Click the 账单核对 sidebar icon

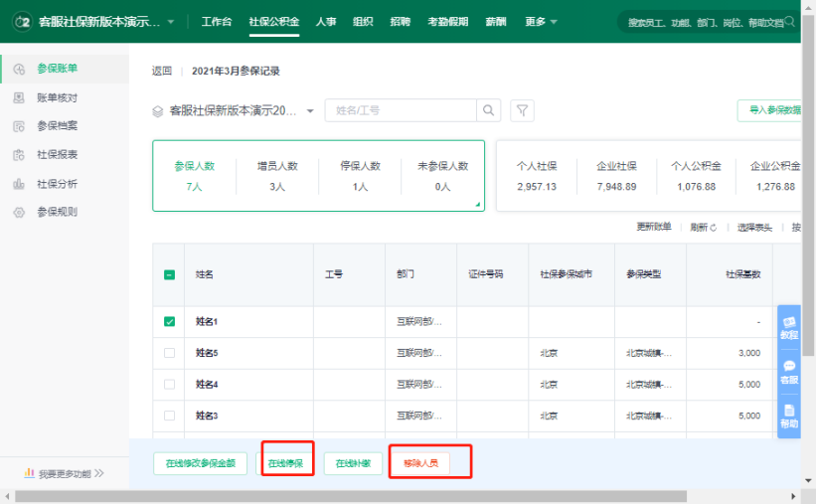tap(19, 97)
